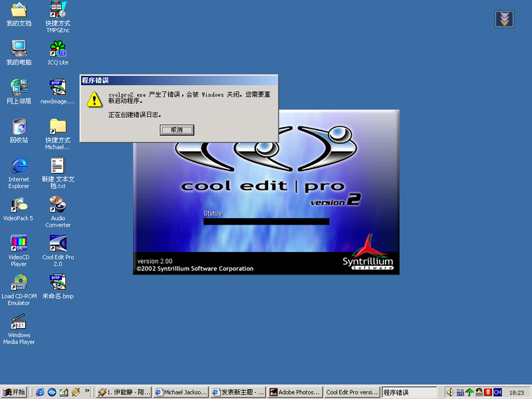Click the 取消 button in the error dialog
This screenshot has width=532, height=399.
click(x=177, y=130)
